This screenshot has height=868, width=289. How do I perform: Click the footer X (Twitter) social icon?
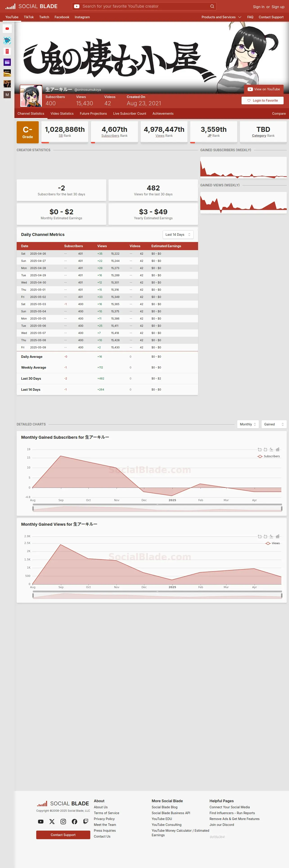[52, 822]
